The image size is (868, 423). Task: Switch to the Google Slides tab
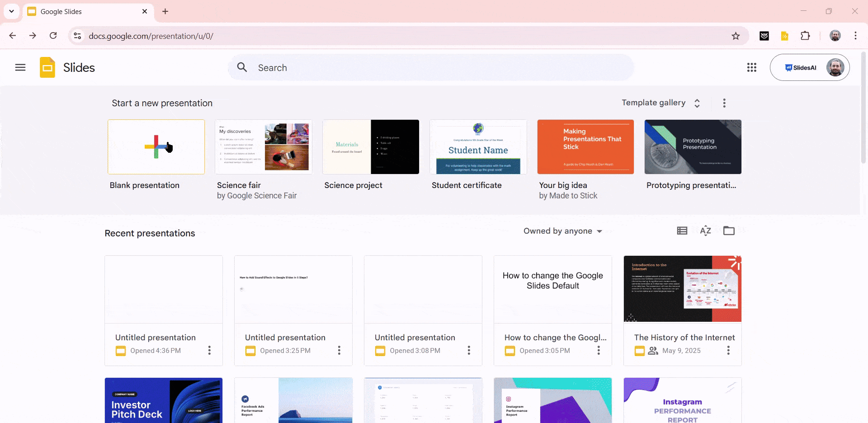coord(86,12)
